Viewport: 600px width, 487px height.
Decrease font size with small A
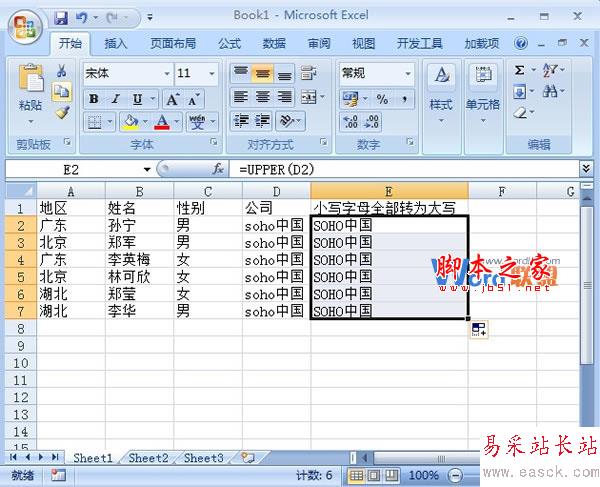pos(194,99)
